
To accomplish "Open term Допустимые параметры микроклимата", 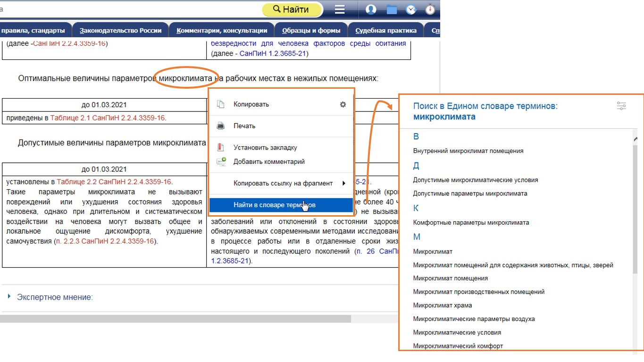I will coord(470,194).
